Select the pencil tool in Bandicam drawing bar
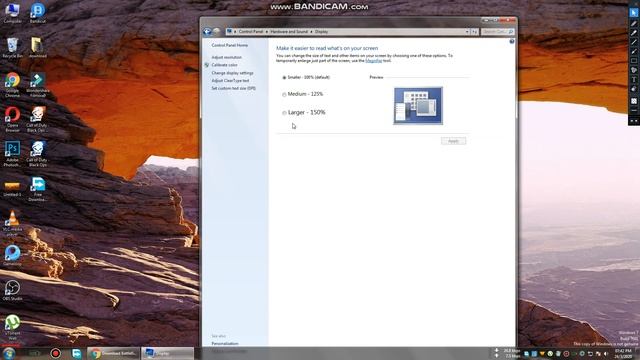 (x=633, y=24)
